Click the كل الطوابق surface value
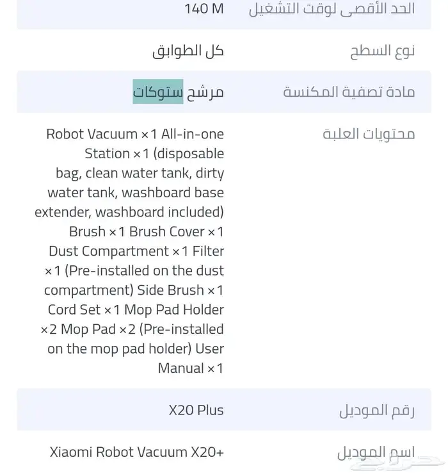 188,51
